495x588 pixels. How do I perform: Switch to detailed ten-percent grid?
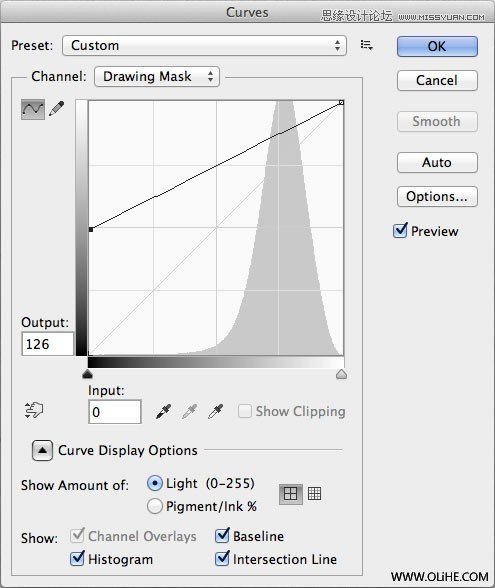point(314,494)
